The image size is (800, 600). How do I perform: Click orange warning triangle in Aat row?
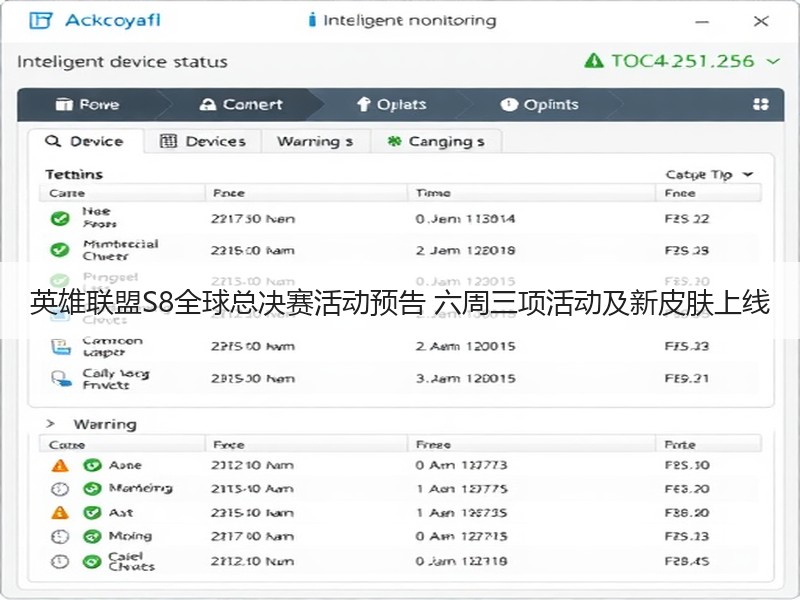pos(60,512)
